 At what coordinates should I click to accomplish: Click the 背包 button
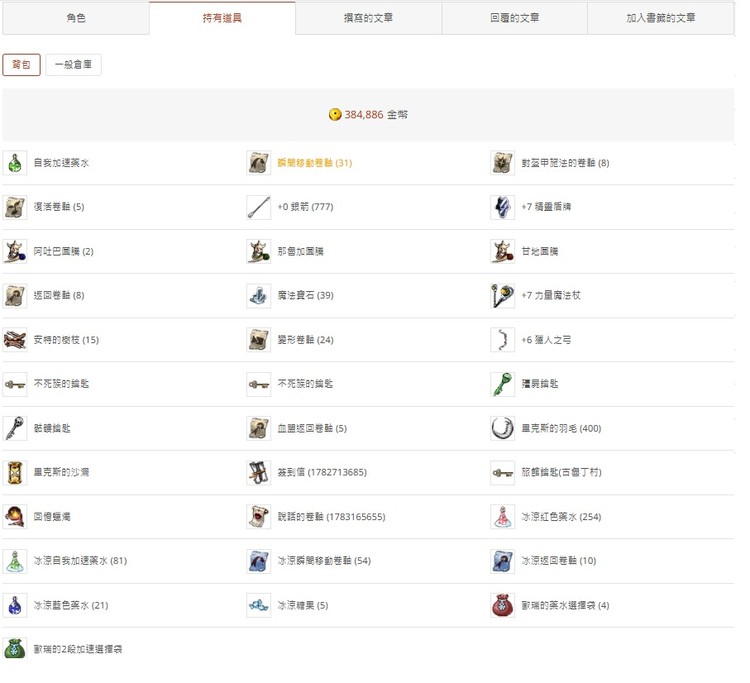21,65
